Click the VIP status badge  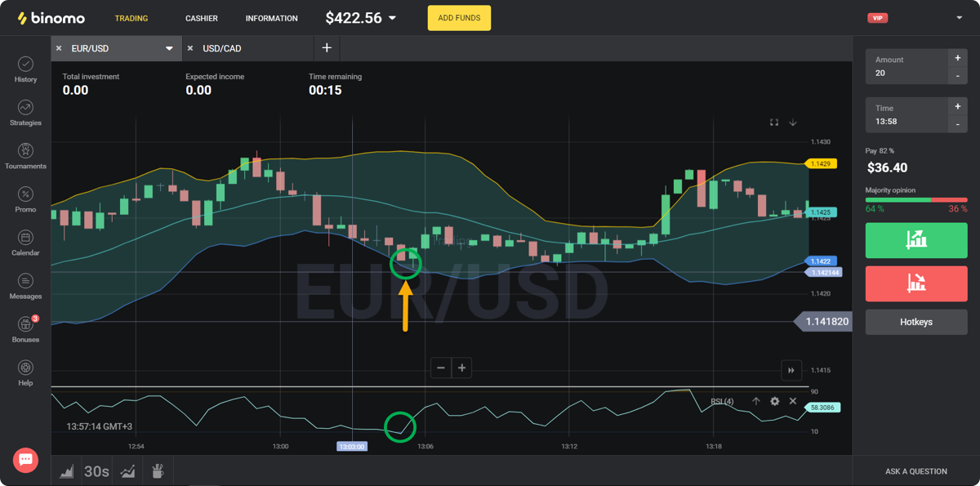click(878, 18)
